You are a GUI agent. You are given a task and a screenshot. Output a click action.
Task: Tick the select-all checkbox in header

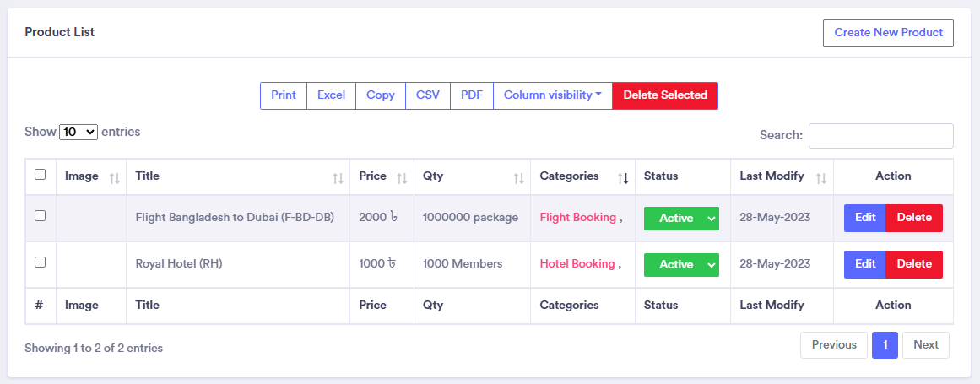click(40, 175)
